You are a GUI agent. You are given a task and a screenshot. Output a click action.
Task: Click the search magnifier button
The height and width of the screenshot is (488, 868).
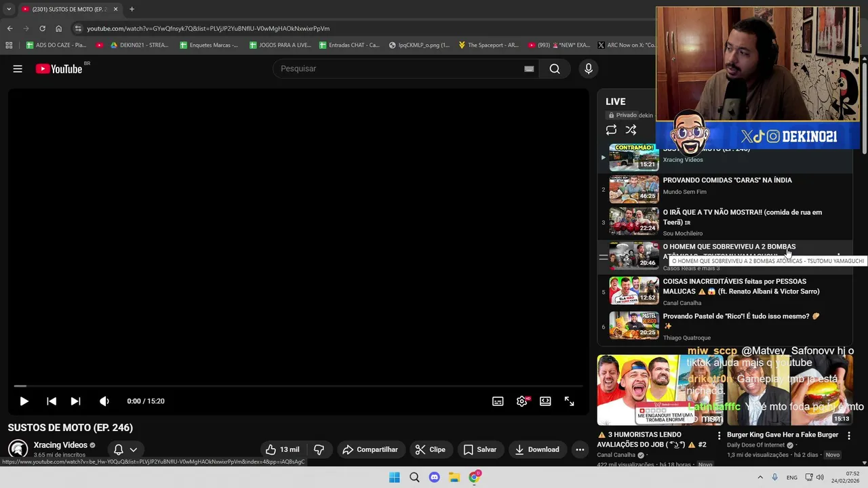pyautogui.click(x=555, y=68)
